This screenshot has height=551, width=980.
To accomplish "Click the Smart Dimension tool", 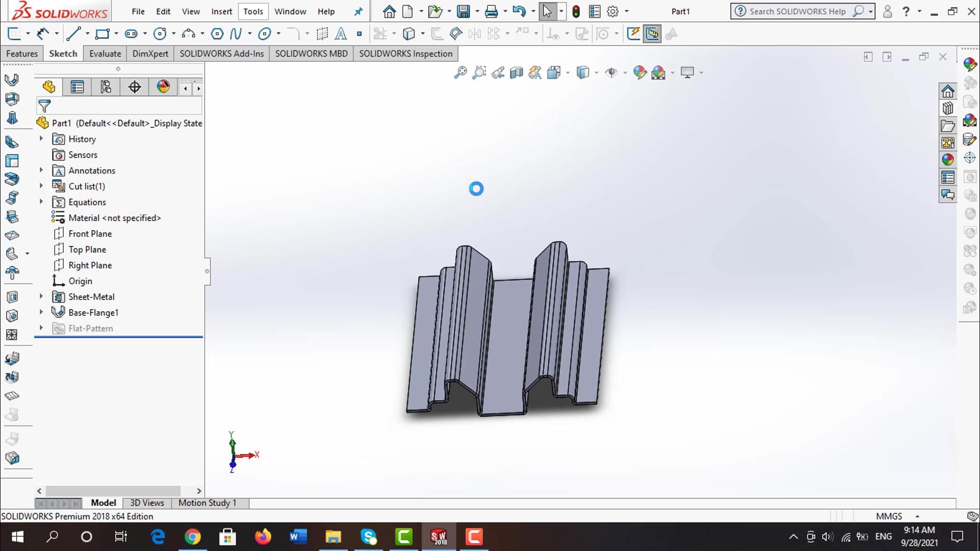I will (x=43, y=34).
